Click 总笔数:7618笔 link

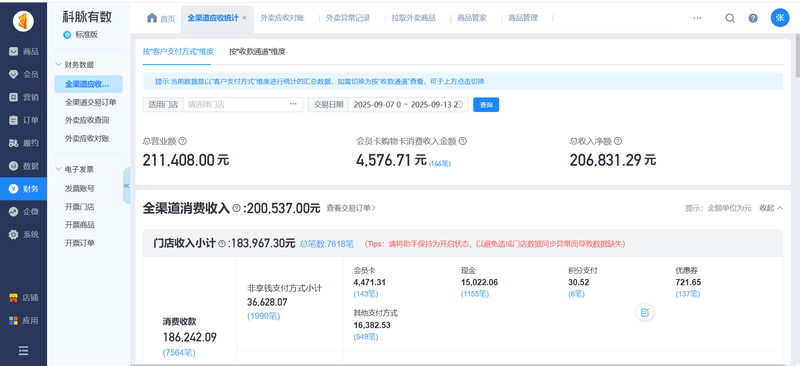[327, 244]
